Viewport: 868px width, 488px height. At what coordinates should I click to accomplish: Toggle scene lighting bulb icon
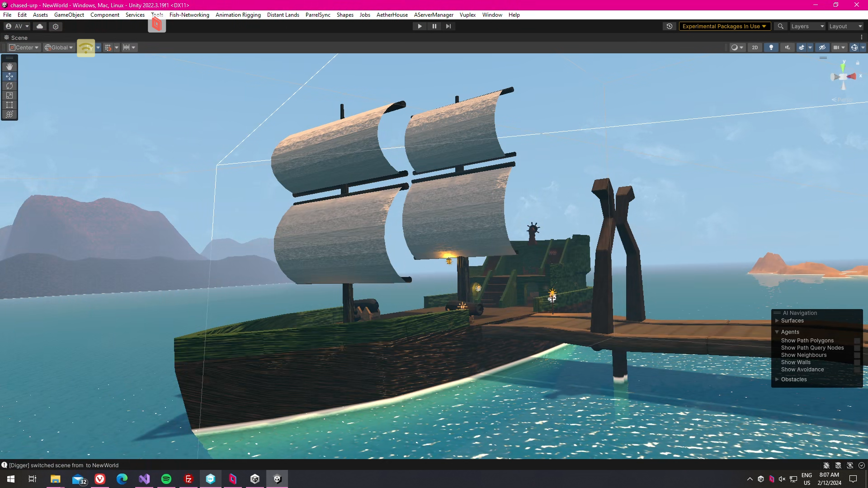(x=771, y=47)
